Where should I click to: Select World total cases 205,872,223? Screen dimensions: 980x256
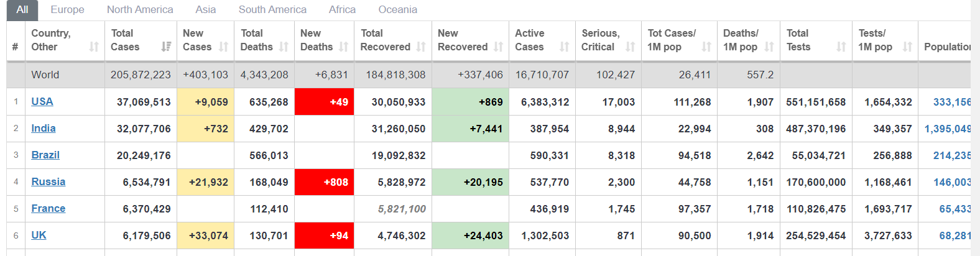pos(141,75)
